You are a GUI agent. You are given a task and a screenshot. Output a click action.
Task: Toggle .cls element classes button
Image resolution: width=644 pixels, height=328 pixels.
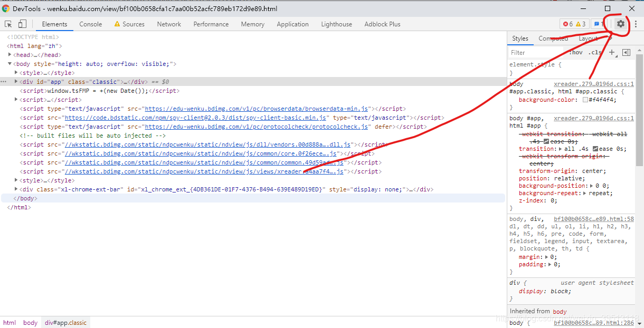coord(595,52)
